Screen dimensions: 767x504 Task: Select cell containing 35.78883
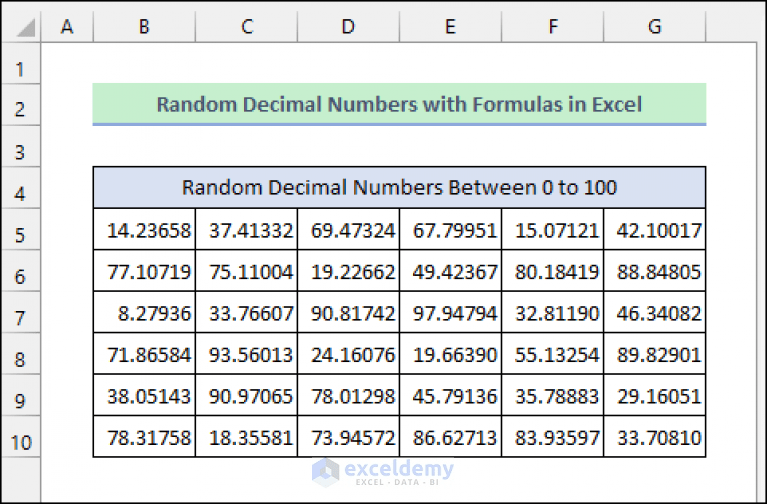click(553, 395)
